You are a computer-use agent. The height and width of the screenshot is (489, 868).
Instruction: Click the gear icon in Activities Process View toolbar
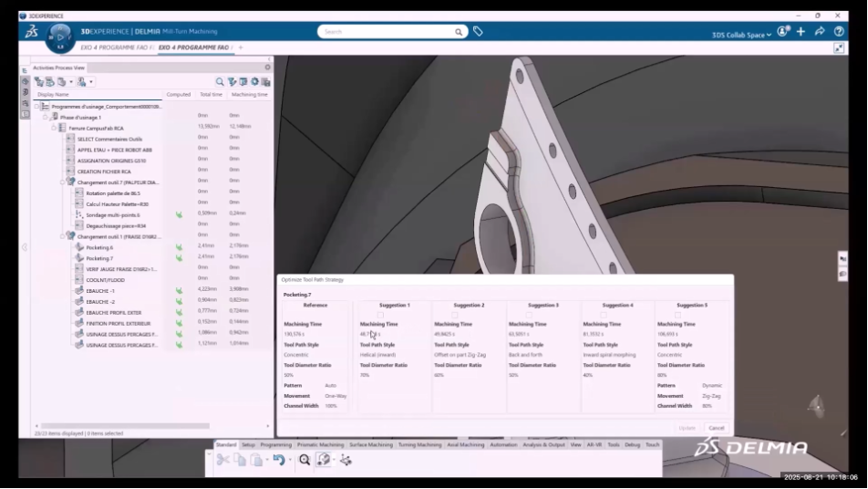click(x=254, y=82)
